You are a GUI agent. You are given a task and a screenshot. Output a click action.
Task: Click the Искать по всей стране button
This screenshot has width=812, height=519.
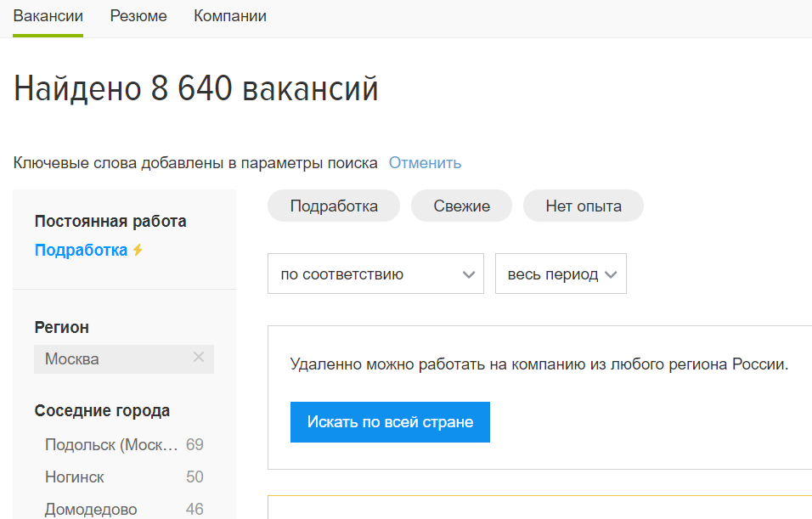(x=390, y=421)
